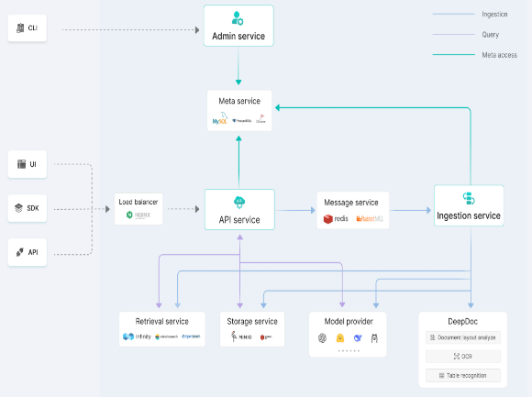532x397 pixels.
Task: Click the redis logo in Message service
Action: [x=336, y=219]
